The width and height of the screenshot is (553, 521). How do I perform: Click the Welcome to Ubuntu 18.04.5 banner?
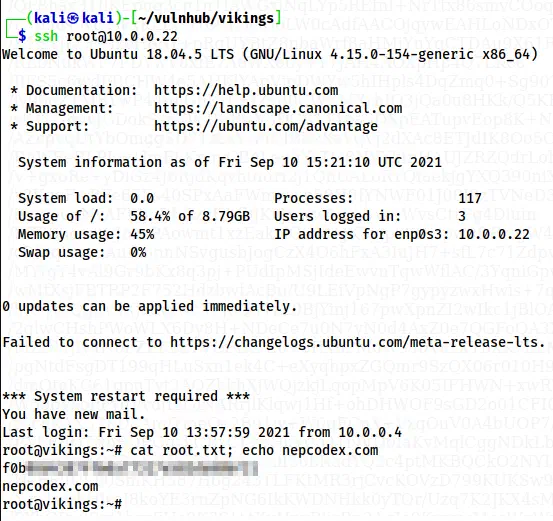(270, 55)
